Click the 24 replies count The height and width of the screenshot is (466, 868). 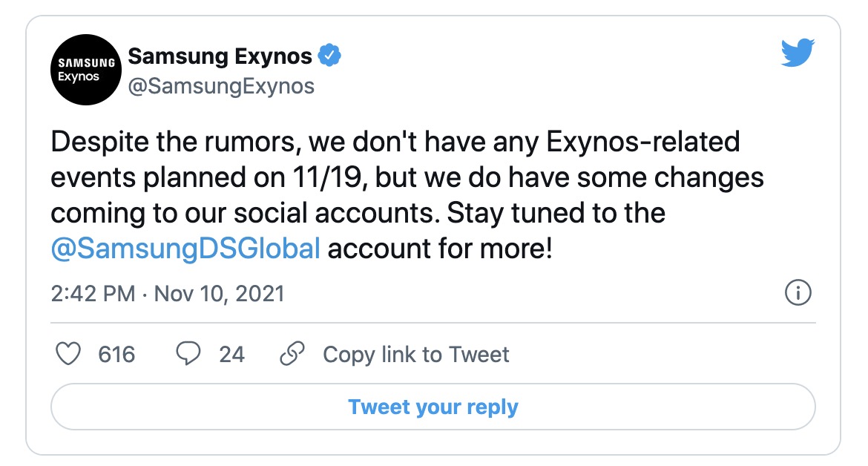231,354
